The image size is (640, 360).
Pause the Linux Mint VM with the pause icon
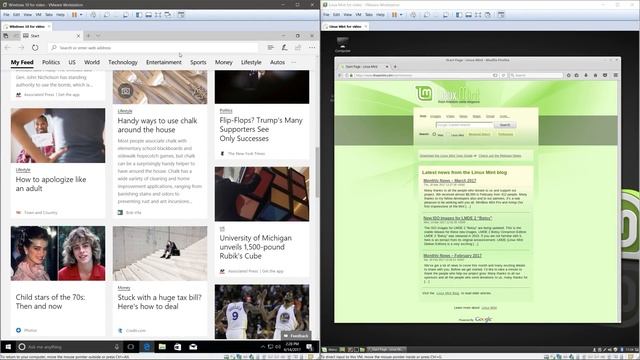pos(394,15)
